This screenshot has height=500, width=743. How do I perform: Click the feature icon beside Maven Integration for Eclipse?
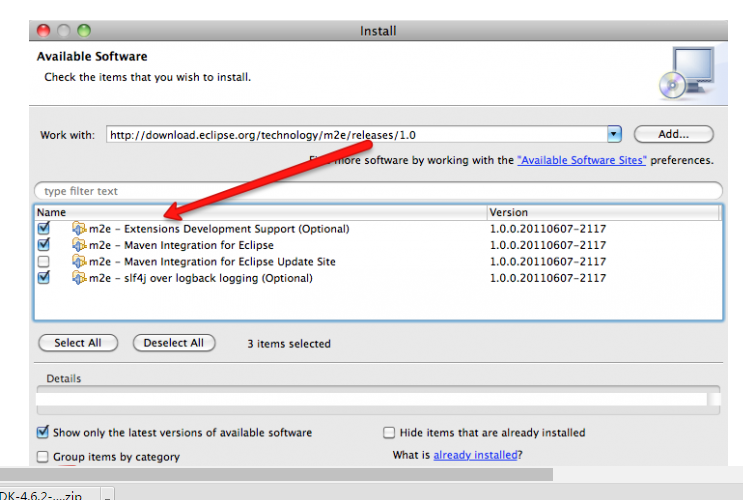79,245
